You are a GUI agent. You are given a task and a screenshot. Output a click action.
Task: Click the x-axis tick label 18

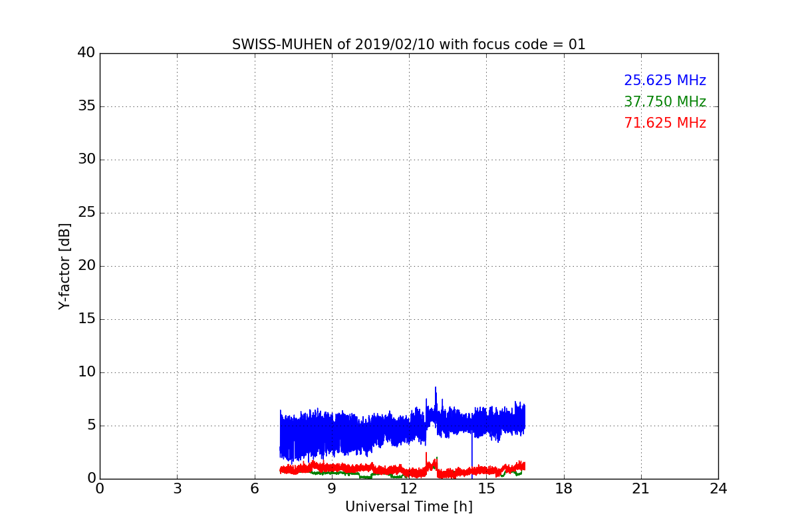[x=564, y=489]
